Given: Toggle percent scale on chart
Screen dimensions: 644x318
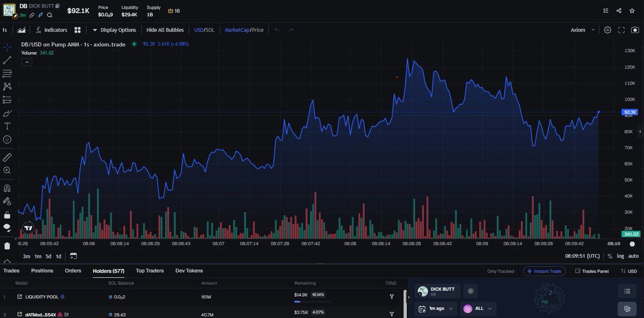Looking at the screenshot, I should (610, 256).
